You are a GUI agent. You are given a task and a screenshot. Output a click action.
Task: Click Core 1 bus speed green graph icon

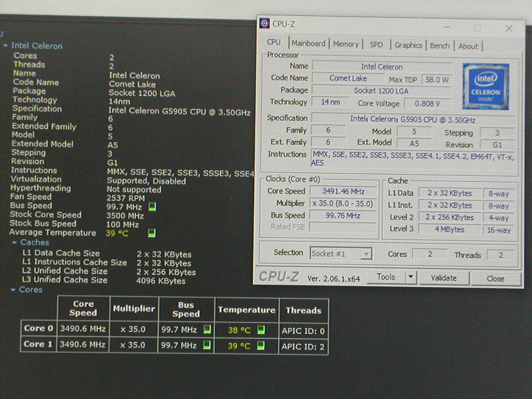click(x=207, y=345)
